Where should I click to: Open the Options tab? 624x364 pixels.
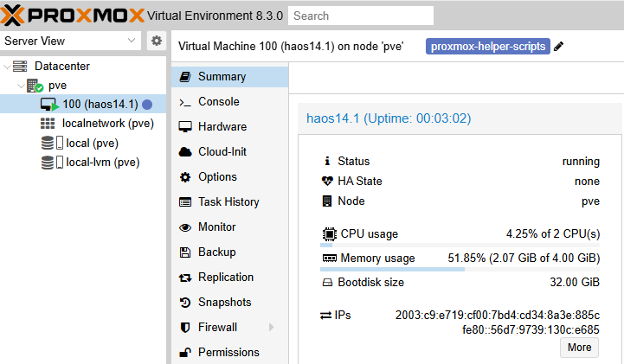click(x=229, y=177)
